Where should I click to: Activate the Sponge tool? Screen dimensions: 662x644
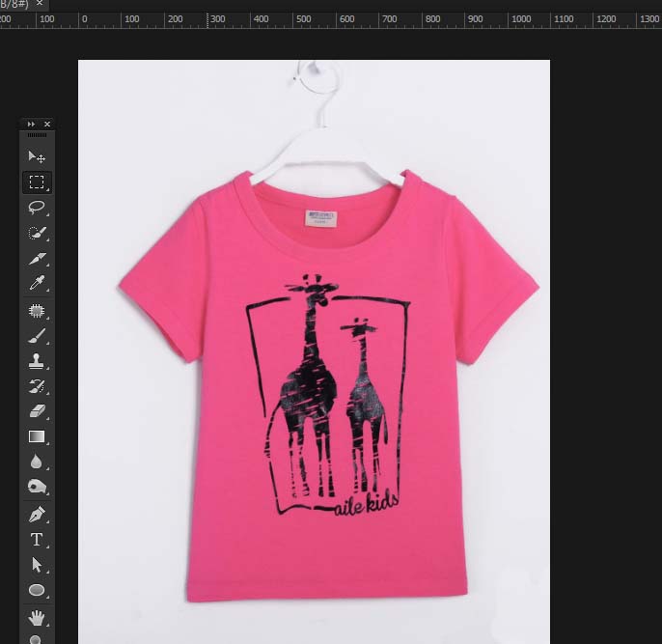tap(37, 487)
